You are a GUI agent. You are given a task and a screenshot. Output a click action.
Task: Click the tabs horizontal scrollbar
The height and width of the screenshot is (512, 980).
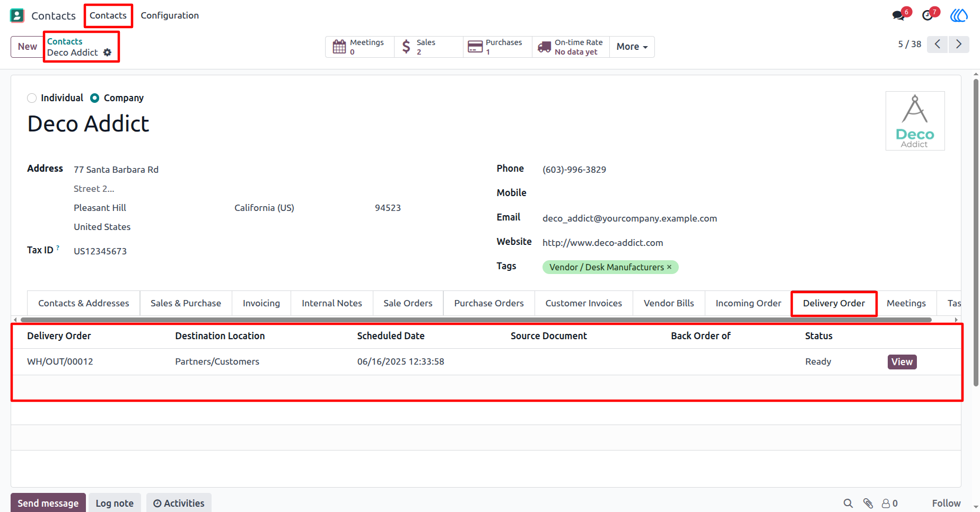[476, 320]
